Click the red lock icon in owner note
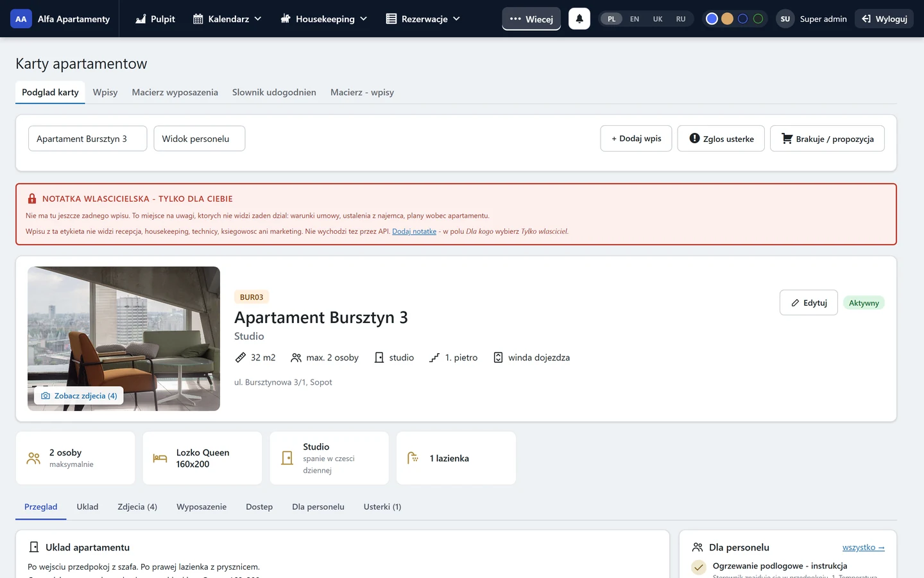Viewport: 924px width, 578px height. [32, 198]
